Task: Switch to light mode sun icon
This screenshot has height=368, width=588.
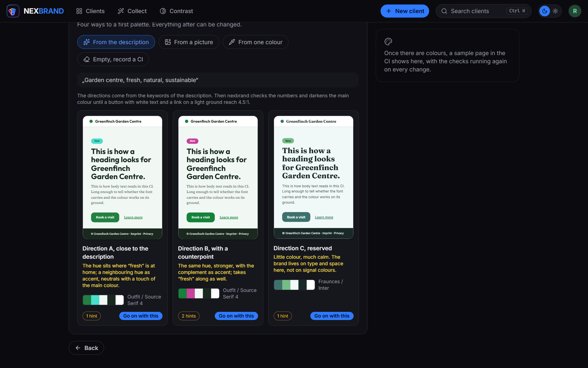Action: coord(555,11)
